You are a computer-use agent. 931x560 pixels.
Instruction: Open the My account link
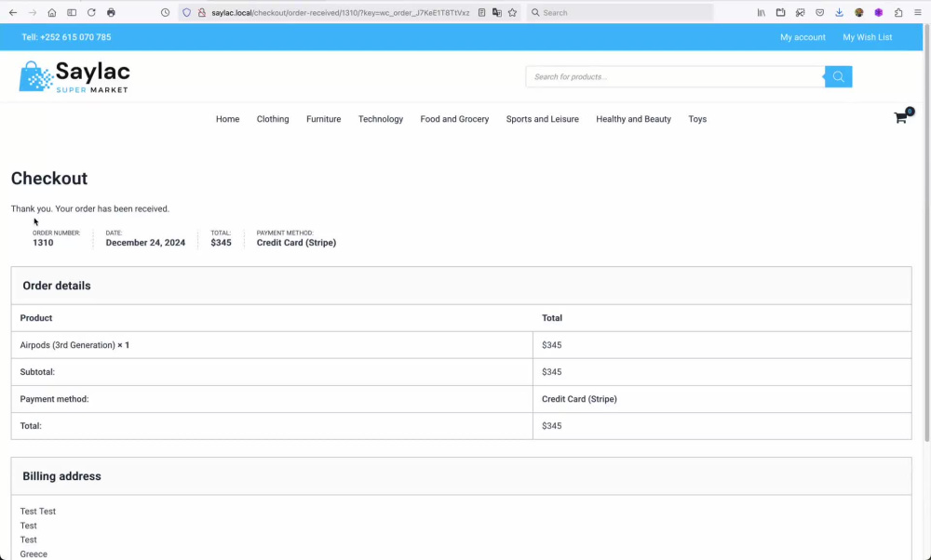pyautogui.click(x=803, y=37)
